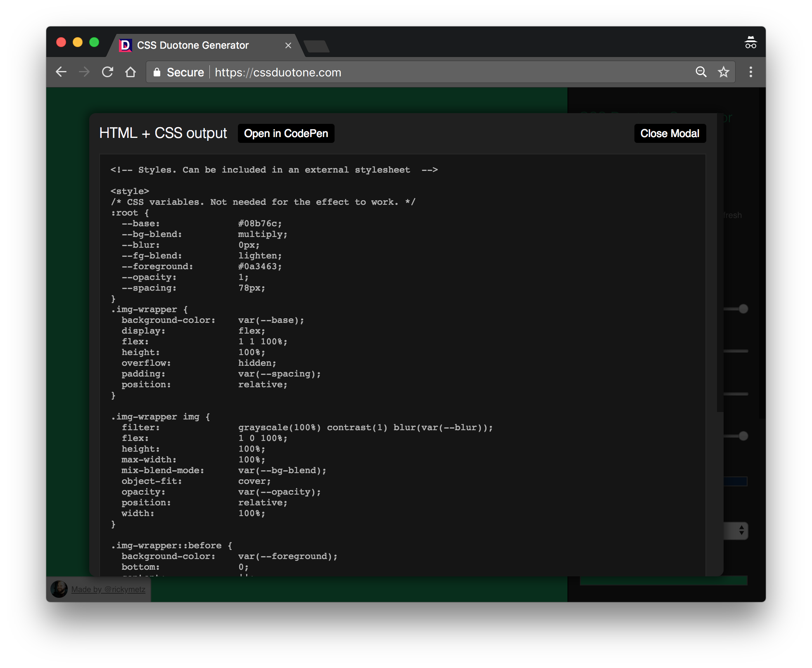
Task: Click the dark blue color swatch
Action: click(736, 481)
